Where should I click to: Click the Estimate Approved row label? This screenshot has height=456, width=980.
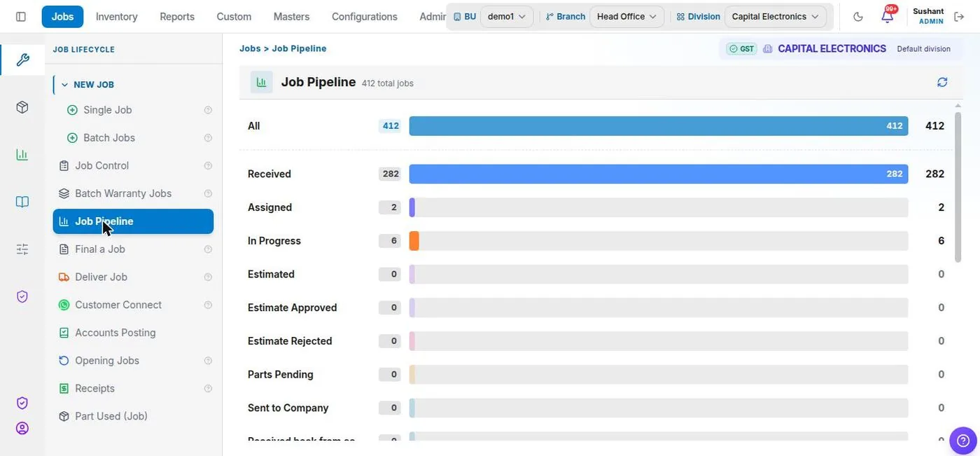[292, 308]
